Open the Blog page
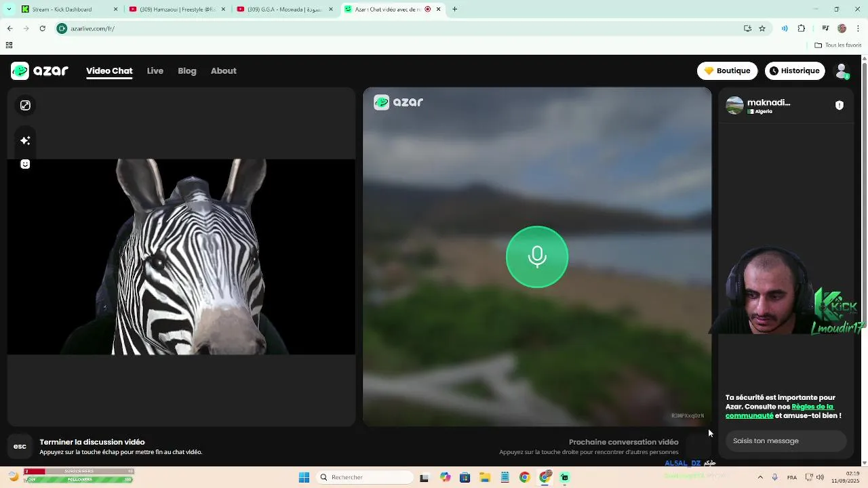The width and height of the screenshot is (868, 488). tap(187, 70)
